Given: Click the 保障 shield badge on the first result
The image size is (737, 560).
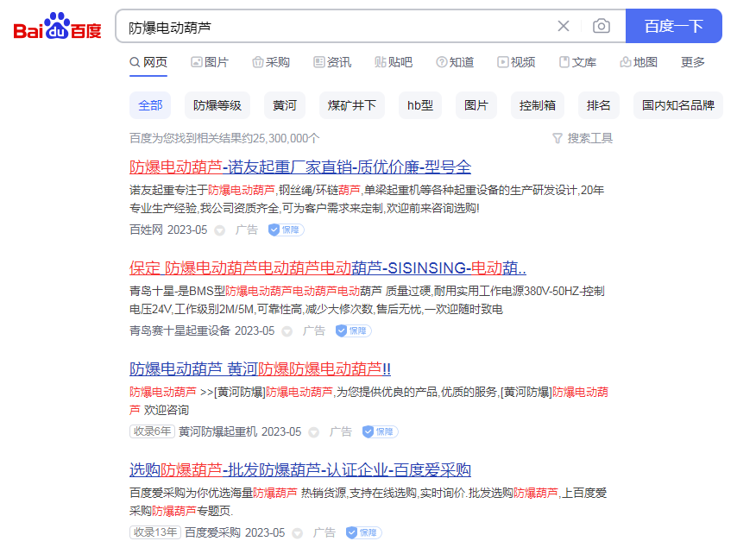Looking at the screenshot, I should [285, 230].
